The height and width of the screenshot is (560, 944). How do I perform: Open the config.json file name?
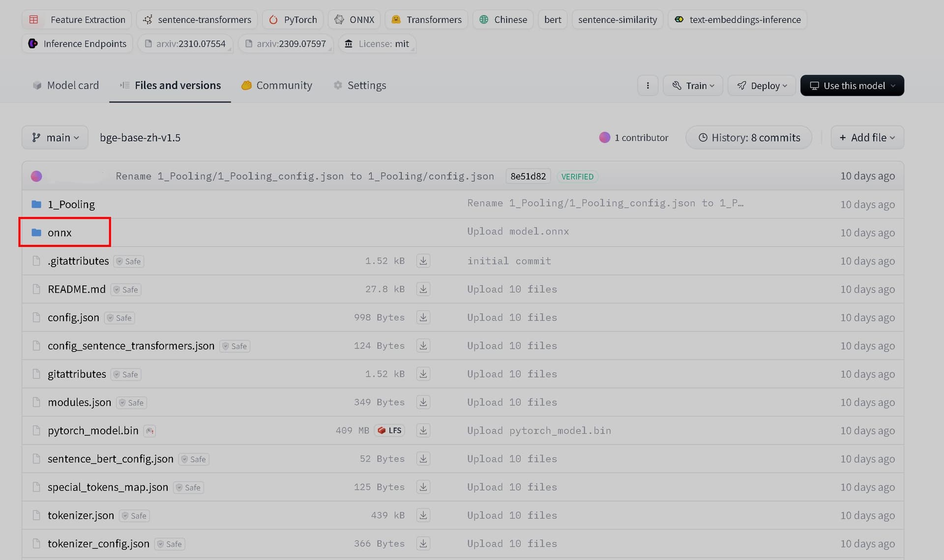[73, 318]
